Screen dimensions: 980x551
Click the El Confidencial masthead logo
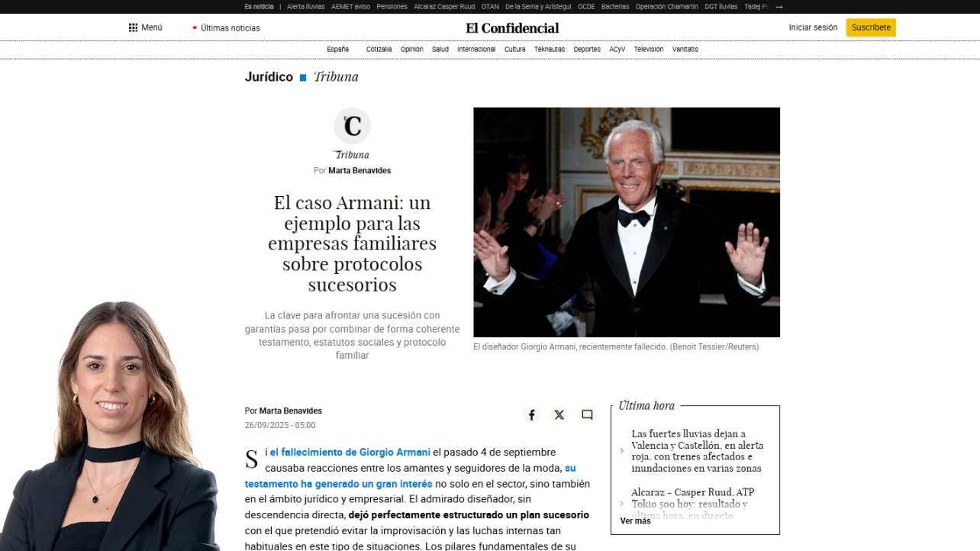(x=511, y=27)
